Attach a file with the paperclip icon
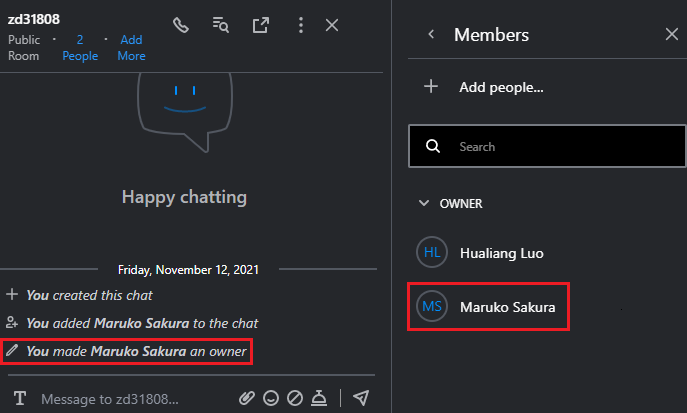 (247, 398)
